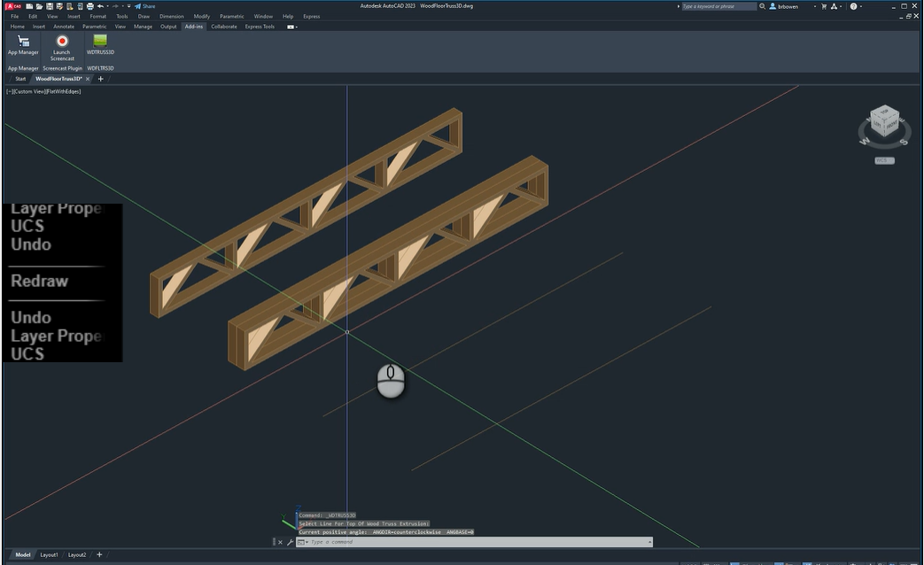This screenshot has width=924, height=565.
Task: Expand the brbowen account dropdown
Action: (x=814, y=6)
